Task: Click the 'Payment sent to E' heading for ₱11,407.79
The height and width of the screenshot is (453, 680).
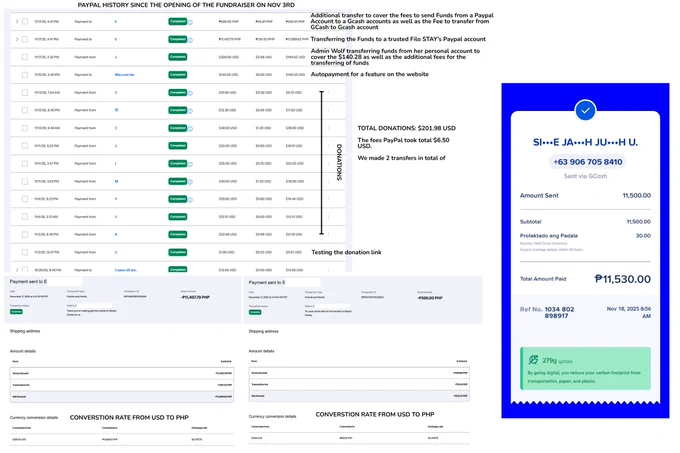Action: [28, 281]
